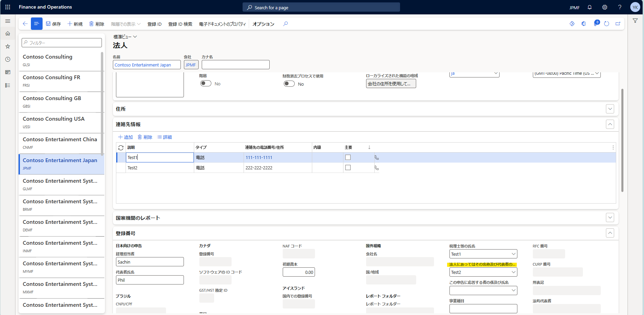Open the YK user account avatar

pos(635,7)
